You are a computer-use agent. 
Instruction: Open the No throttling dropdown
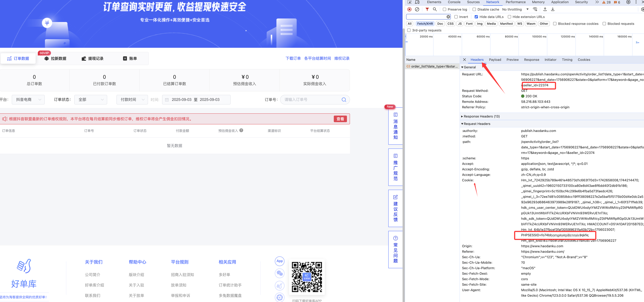pos(515,9)
